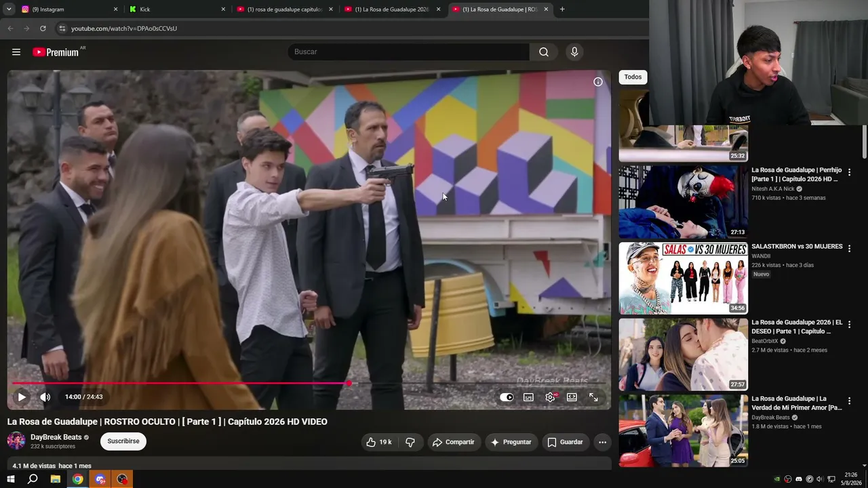Image resolution: width=868 pixels, height=488 pixels.
Task: Share the video via Compartir
Action: click(454, 442)
